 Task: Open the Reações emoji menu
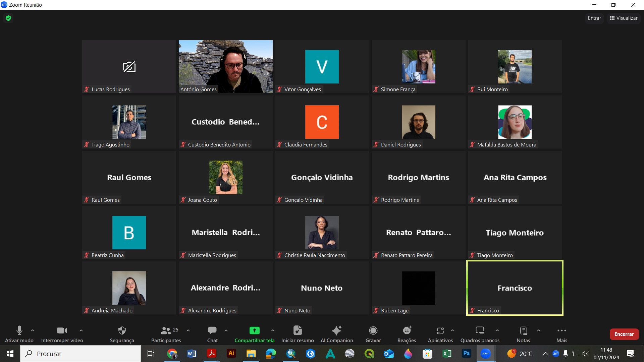(x=407, y=331)
